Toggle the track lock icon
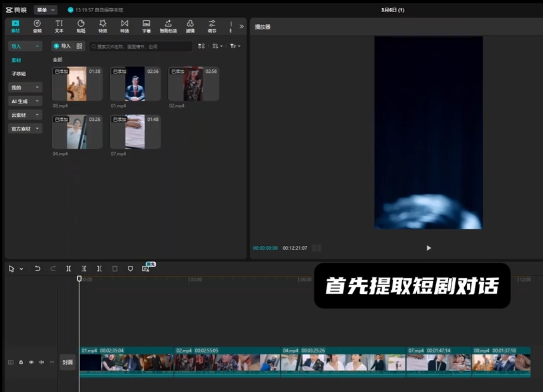The width and height of the screenshot is (543, 392). tap(21, 362)
